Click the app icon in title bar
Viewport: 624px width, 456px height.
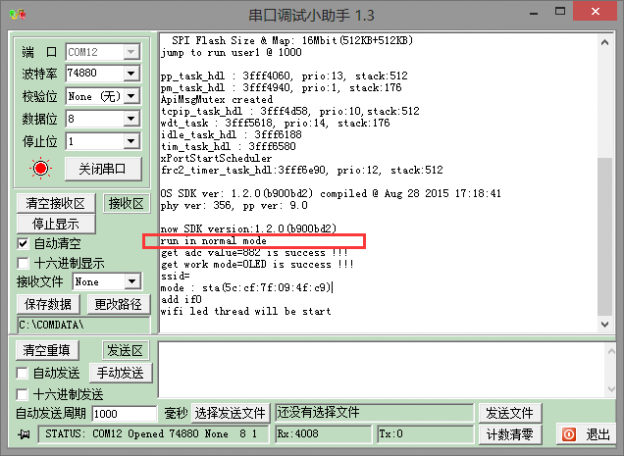(x=18, y=15)
